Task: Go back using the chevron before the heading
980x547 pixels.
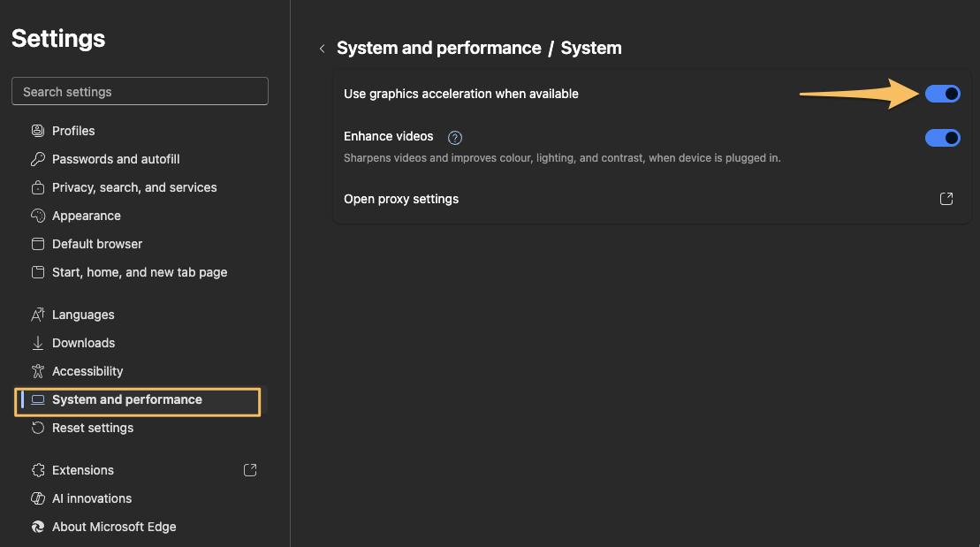Action: pyautogui.click(x=322, y=49)
